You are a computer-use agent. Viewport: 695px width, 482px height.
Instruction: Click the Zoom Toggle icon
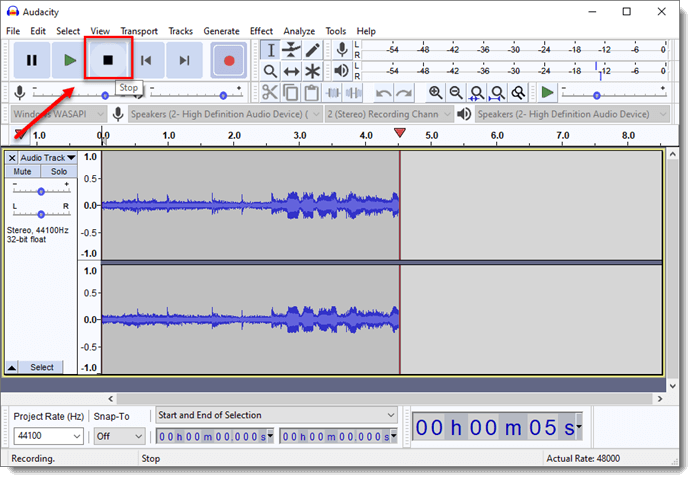(x=518, y=93)
